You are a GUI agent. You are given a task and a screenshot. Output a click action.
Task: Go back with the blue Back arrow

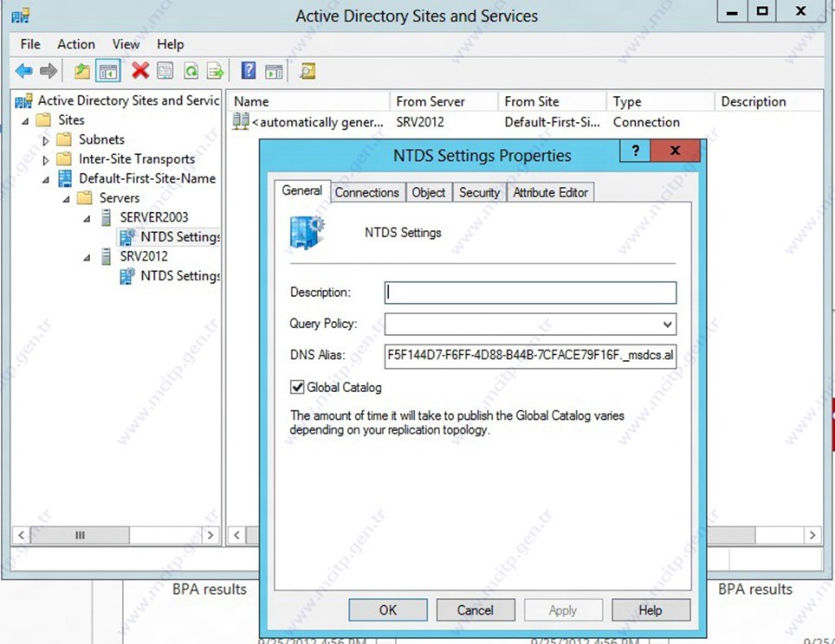[24, 71]
